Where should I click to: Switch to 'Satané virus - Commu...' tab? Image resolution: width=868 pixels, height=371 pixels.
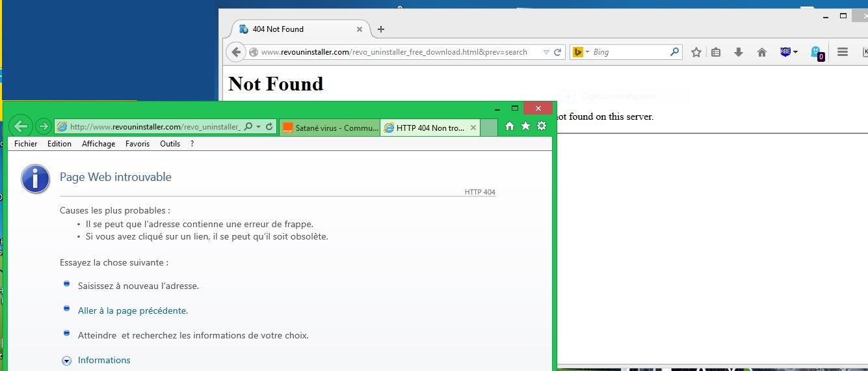(x=330, y=128)
